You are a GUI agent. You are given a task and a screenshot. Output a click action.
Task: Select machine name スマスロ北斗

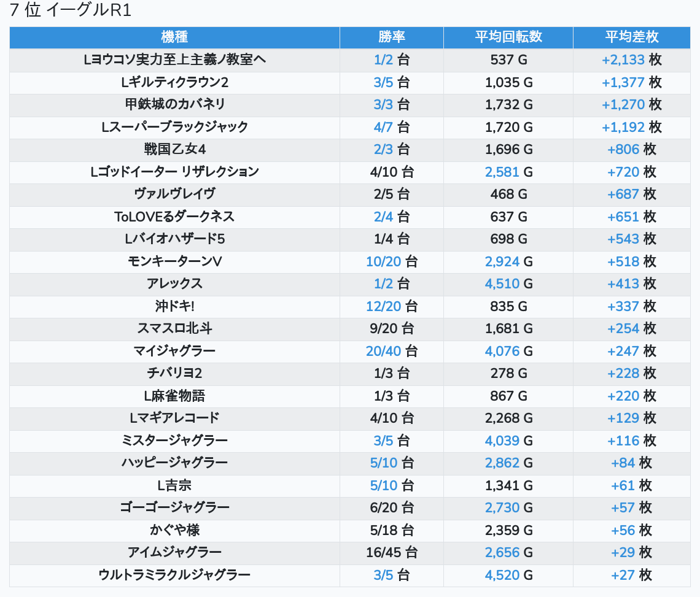point(174,329)
